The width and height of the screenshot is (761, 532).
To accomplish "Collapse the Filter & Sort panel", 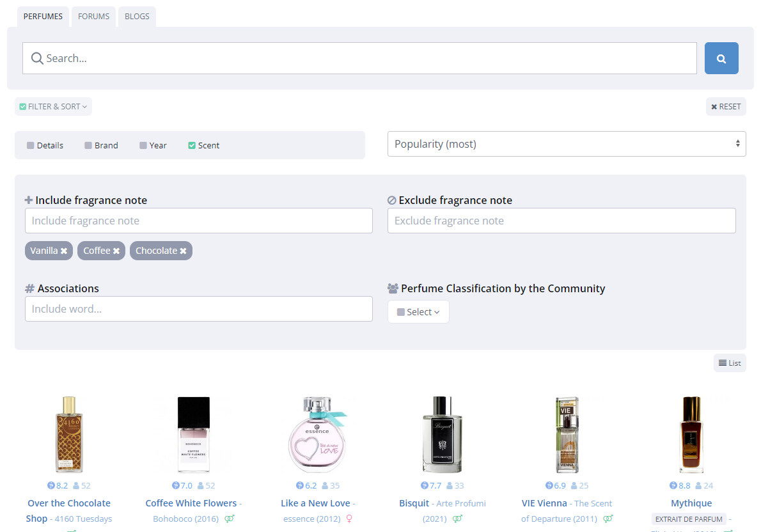I will click(x=53, y=106).
